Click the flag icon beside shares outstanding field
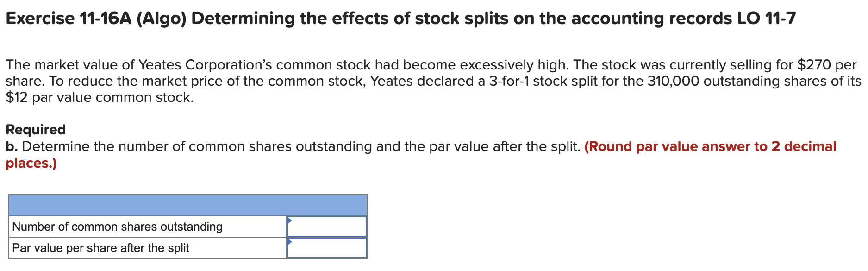The image size is (868, 271). [289, 220]
